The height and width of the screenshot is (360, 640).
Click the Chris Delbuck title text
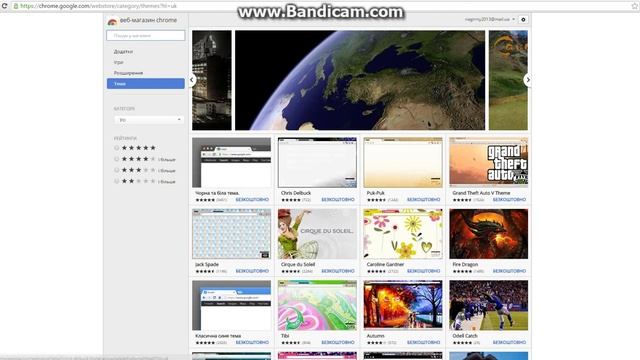coord(296,193)
